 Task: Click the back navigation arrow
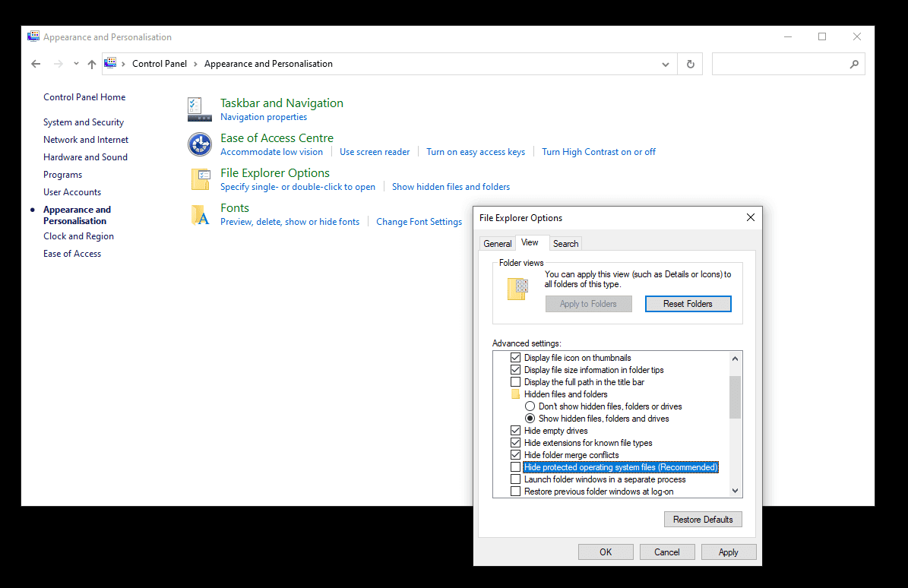[x=36, y=64]
